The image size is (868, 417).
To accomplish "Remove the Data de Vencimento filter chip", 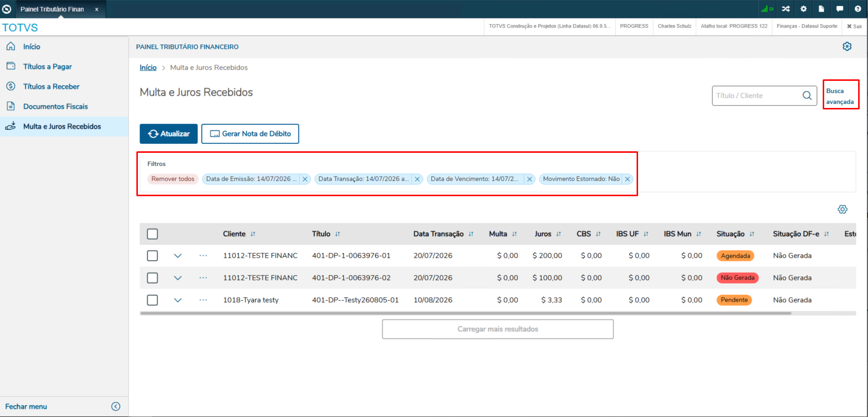I will [x=529, y=179].
